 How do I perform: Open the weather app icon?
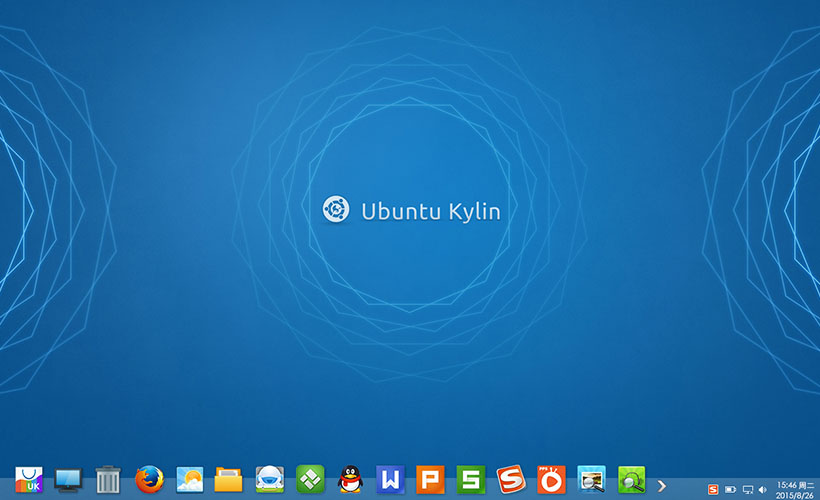tap(189, 480)
